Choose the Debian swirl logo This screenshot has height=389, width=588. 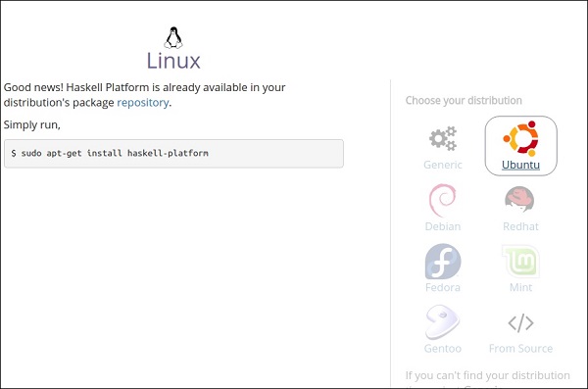pyautogui.click(x=443, y=200)
